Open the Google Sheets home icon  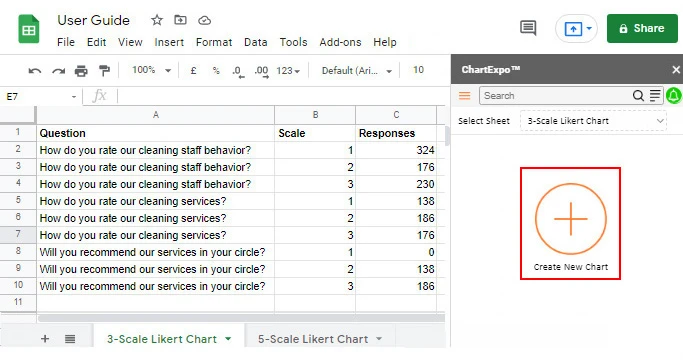tap(29, 30)
